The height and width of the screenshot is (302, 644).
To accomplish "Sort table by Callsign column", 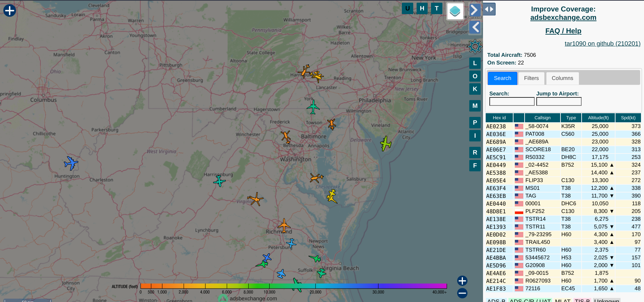I will click(x=542, y=118).
